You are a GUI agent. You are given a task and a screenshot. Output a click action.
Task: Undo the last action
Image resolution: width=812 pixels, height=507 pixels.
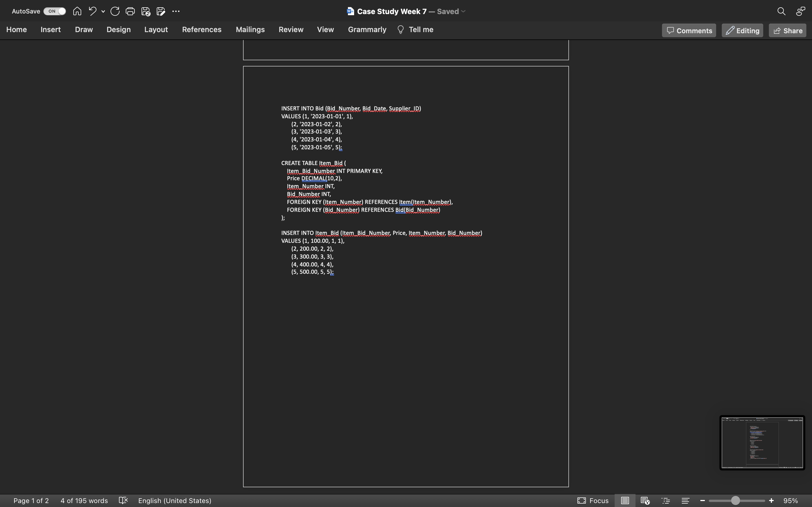pyautogui.click(x=92, y=11)
